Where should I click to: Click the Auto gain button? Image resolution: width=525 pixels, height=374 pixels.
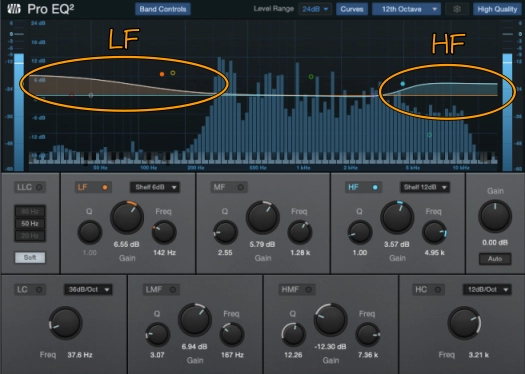(495, 258)
